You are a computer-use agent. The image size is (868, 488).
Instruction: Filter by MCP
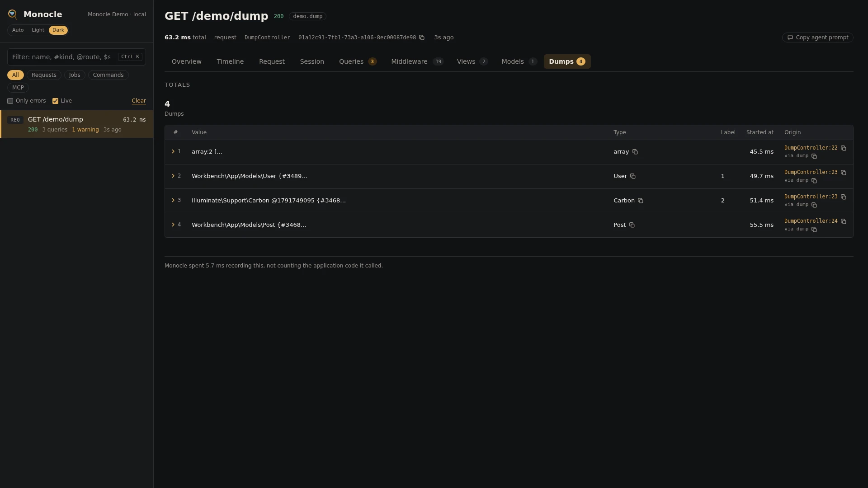18,88
